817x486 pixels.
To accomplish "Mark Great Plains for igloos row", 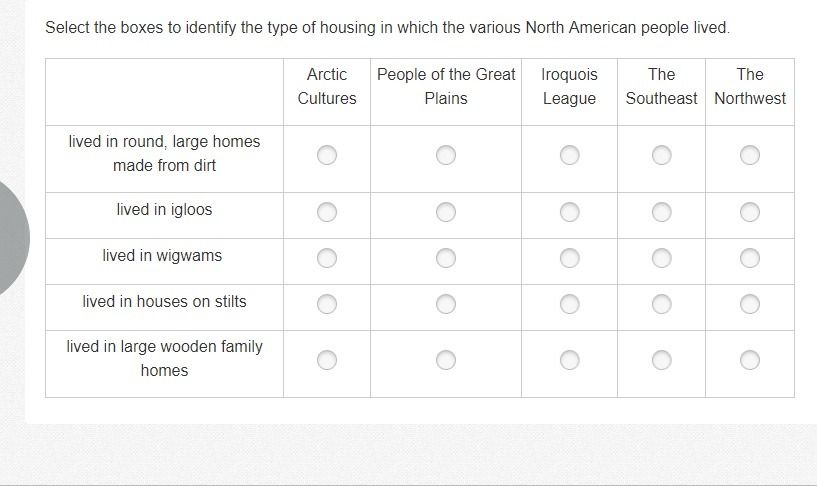I will pos(445,212).
